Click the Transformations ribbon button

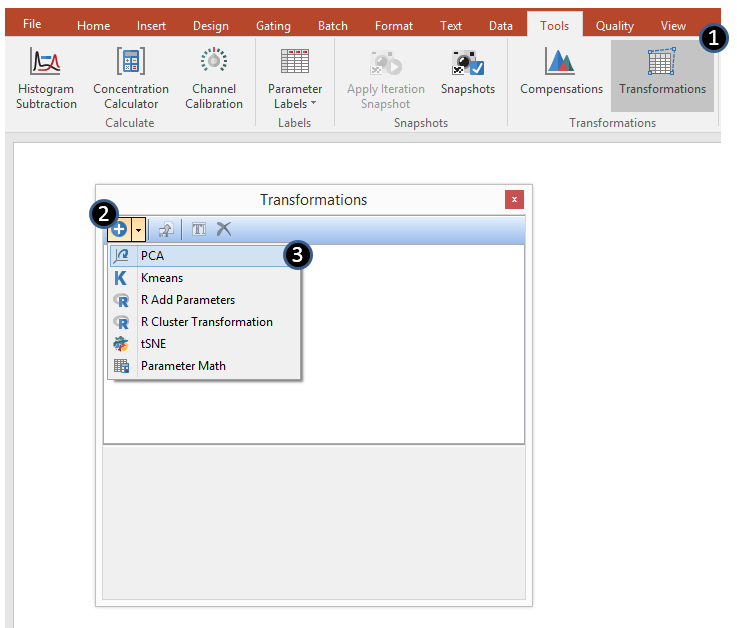(662, 63)
